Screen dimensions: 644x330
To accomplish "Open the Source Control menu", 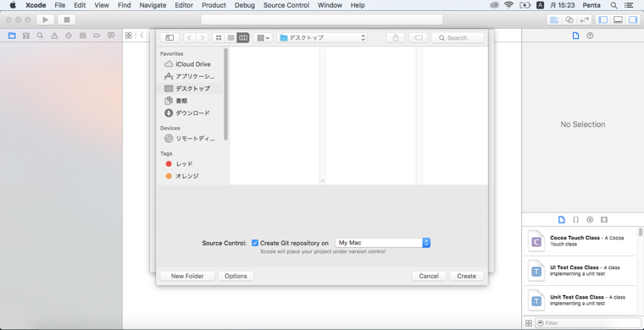I will click(286, 5).
